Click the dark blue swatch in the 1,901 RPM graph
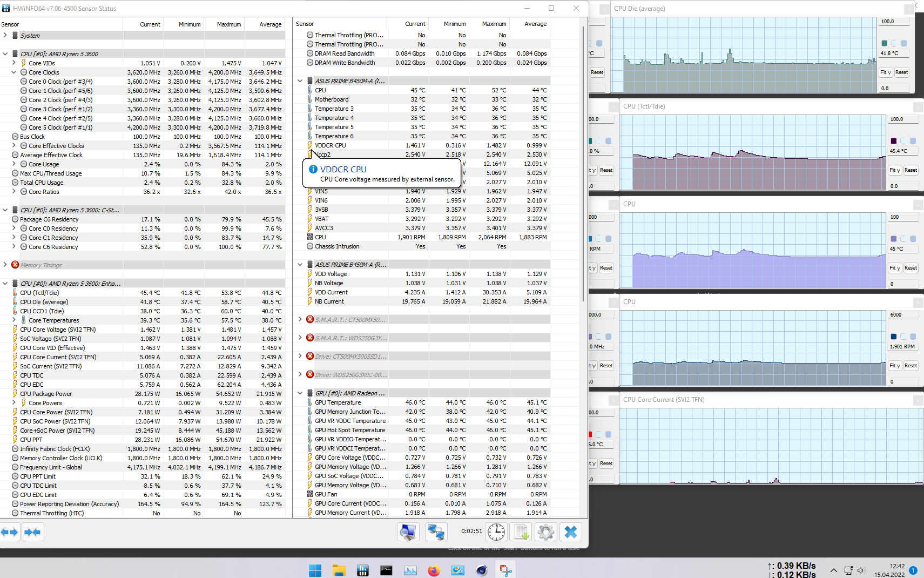 click(x=894, y=337)
